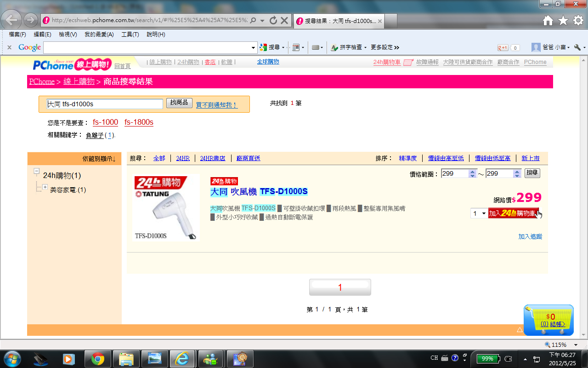
Task: Expand the 美容家電(1) tree node
Action: (x=45, y=187)
